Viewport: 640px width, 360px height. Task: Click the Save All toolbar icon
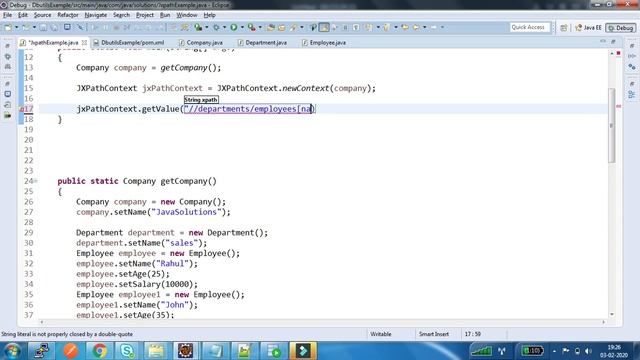(54, 27)
